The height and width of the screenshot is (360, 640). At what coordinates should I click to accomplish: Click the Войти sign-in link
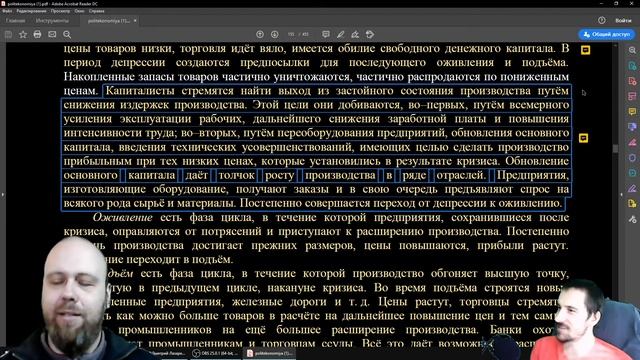623,20
